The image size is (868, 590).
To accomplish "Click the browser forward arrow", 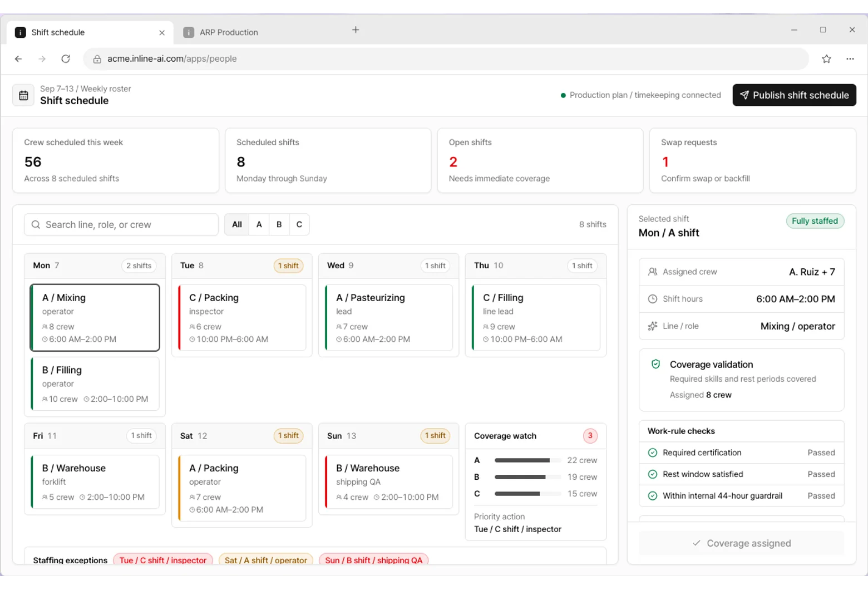I will click(x=42, y=59).
